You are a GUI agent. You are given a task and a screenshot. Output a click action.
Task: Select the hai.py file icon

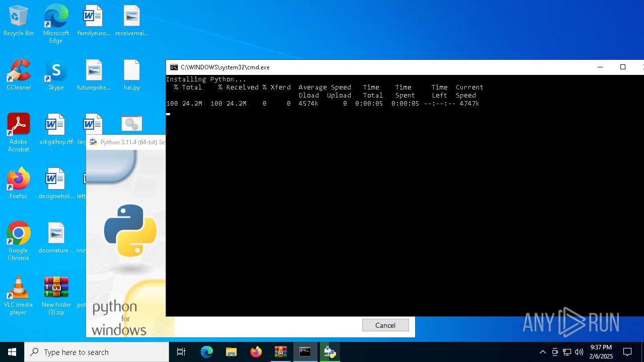point(132,75)
